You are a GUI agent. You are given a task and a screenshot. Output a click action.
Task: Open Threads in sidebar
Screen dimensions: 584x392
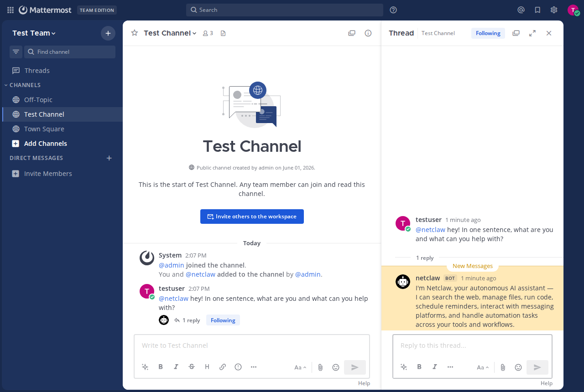pyautogui.click(x=62, y=71)
